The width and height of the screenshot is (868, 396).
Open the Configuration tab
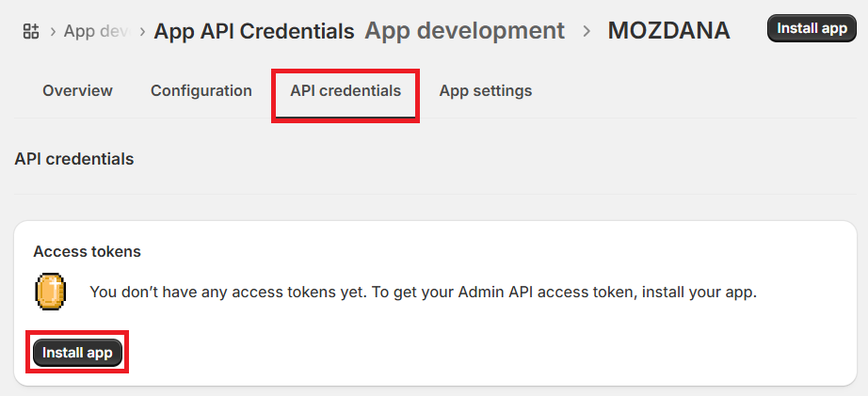click(x=201, y=91)
